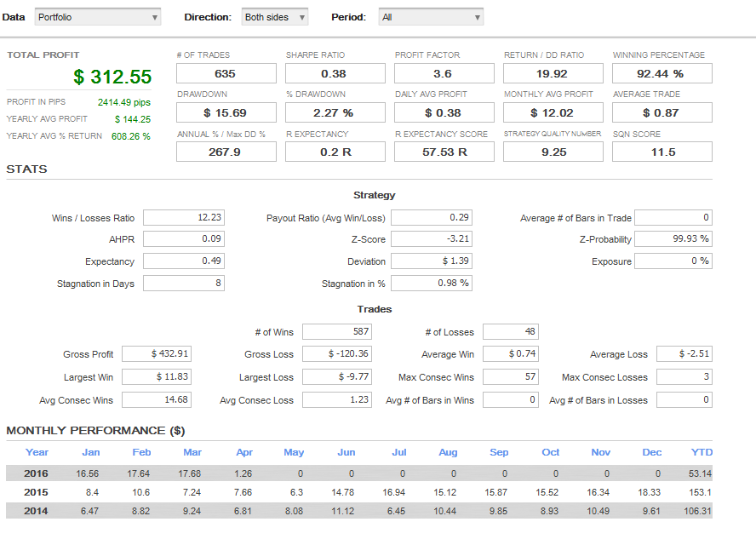The image size is (756, 539).
Task: Click Largest Loss field $ -9.77
Action: click(x=337, y=376)
